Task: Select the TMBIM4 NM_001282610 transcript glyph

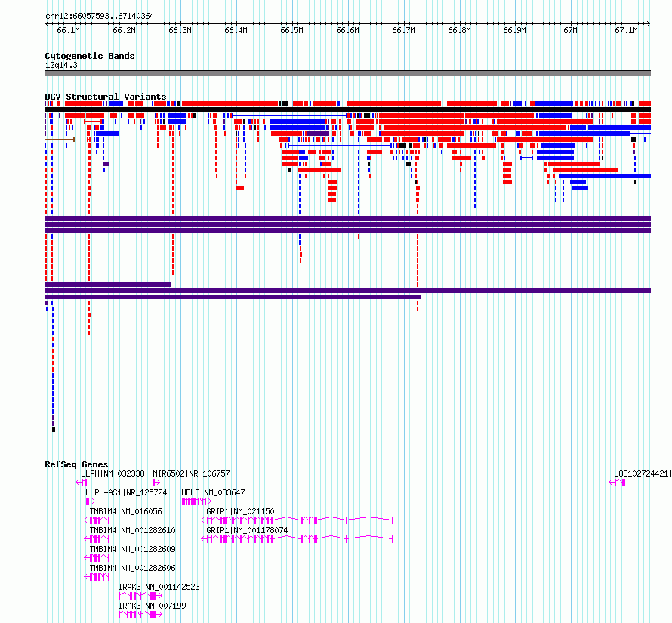Action: coord(97,539)
